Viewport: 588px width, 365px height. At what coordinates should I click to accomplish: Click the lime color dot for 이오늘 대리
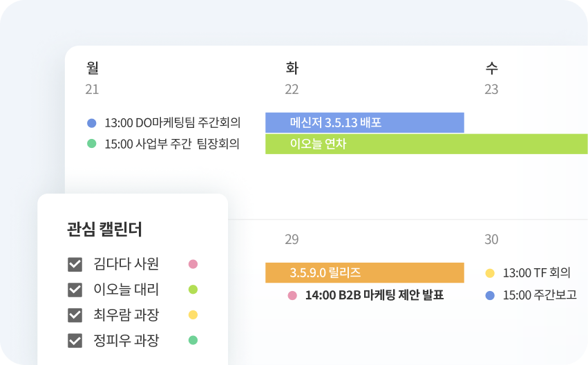click(x=193, y=290)
